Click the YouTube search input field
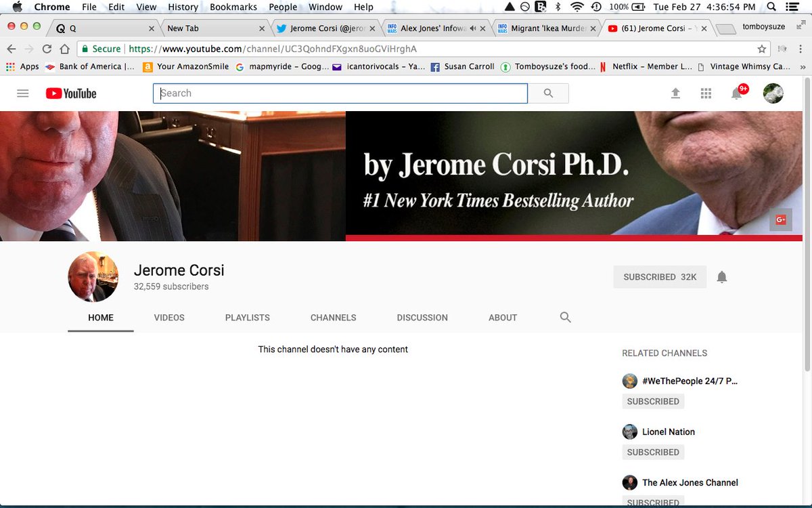This screenshot has height=508, width=812. pos(340,93)
